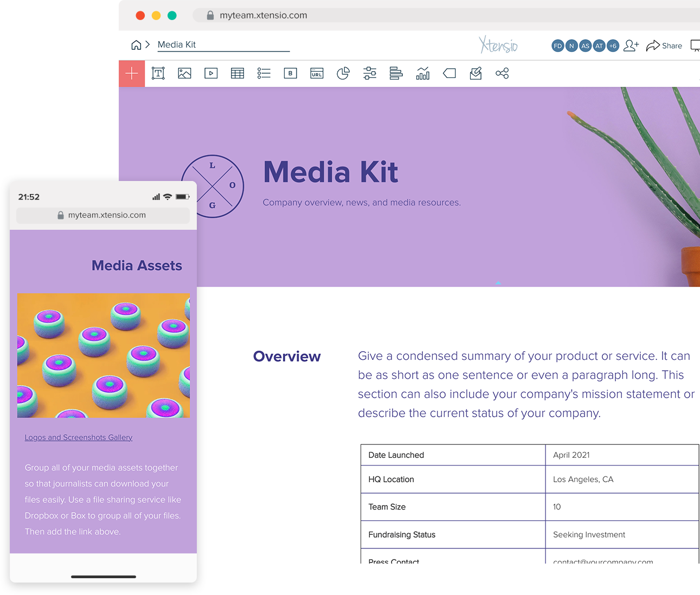Open the Logos and Screenshots Gallery link
Screen dimensions: 700x595
tap(78, 437)
